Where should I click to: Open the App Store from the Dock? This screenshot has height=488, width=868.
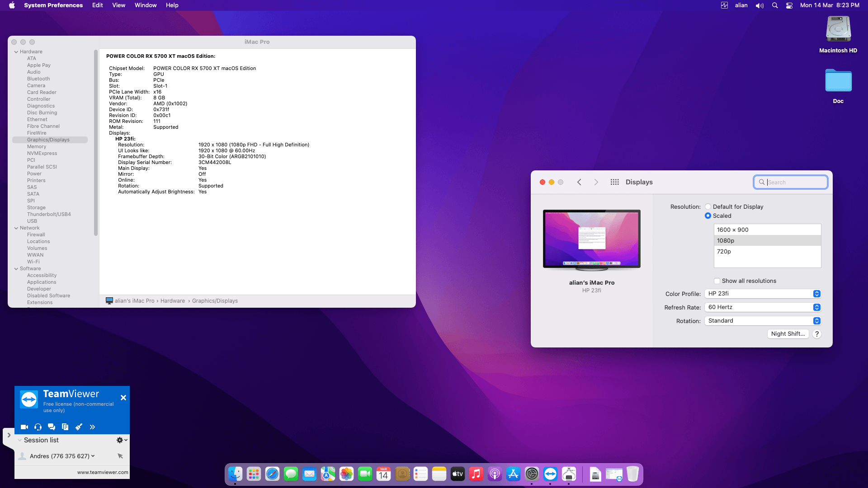pyautogui.click(x=513, y=474)
